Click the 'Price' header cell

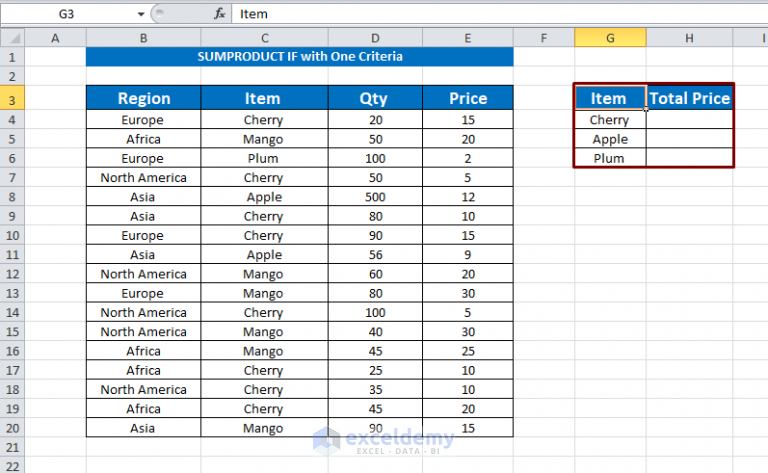click(468, 98)
